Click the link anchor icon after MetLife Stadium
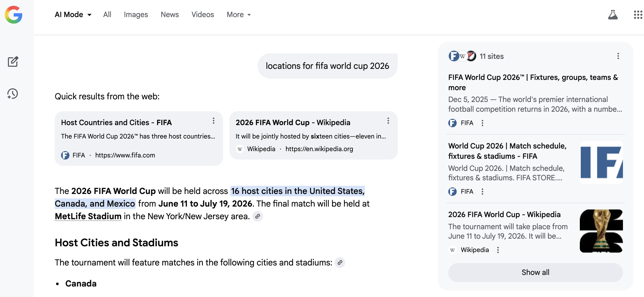The height and width of the screenshot is (297, 644). (x=258, y=217)
